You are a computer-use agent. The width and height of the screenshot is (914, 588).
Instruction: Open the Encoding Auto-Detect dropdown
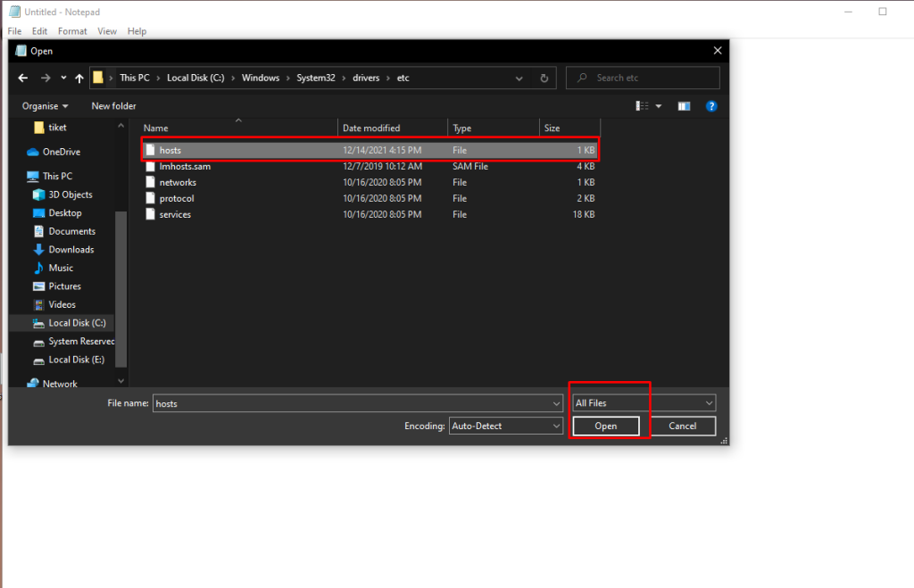coord(506,426)
